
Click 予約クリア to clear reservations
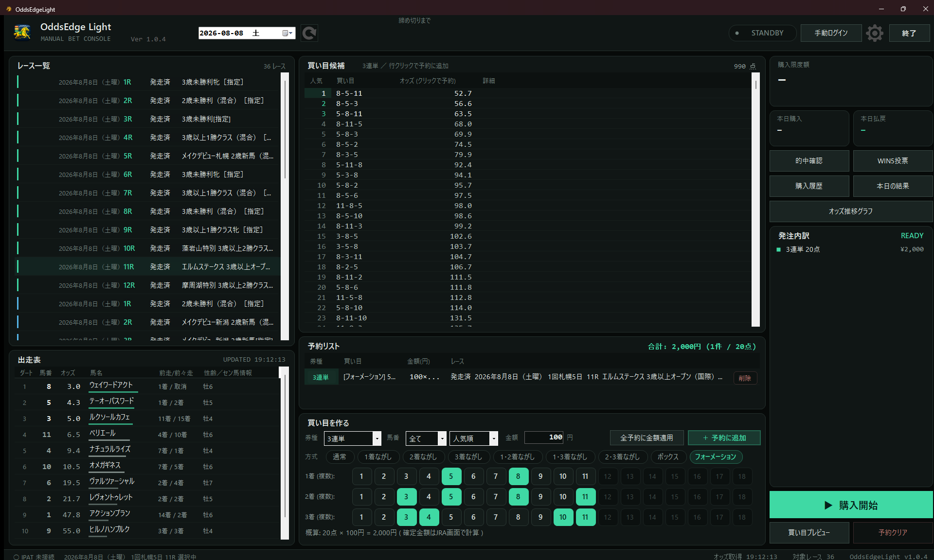[x=893, y=532]
